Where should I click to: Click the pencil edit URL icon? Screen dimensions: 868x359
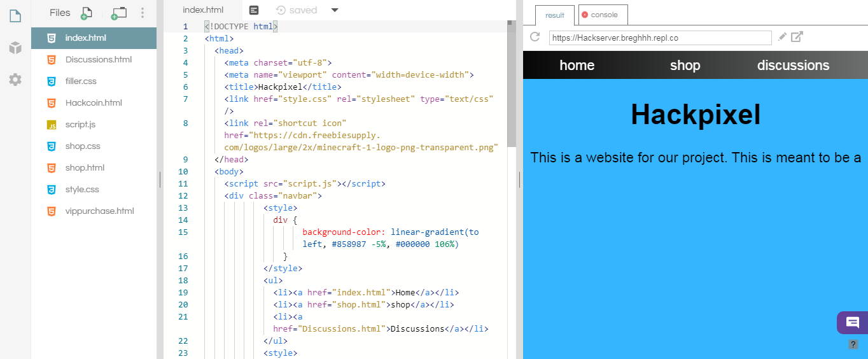(x=782, y=38)
